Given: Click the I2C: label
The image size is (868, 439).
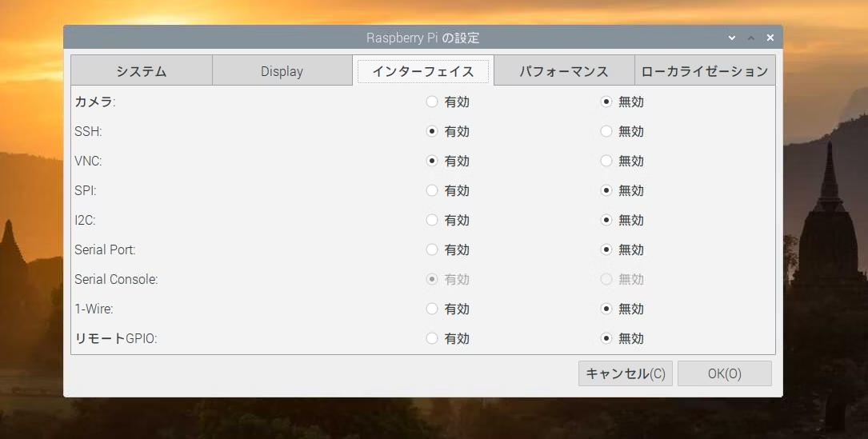Looking at the screenshot, I should (x=85, y=221).
